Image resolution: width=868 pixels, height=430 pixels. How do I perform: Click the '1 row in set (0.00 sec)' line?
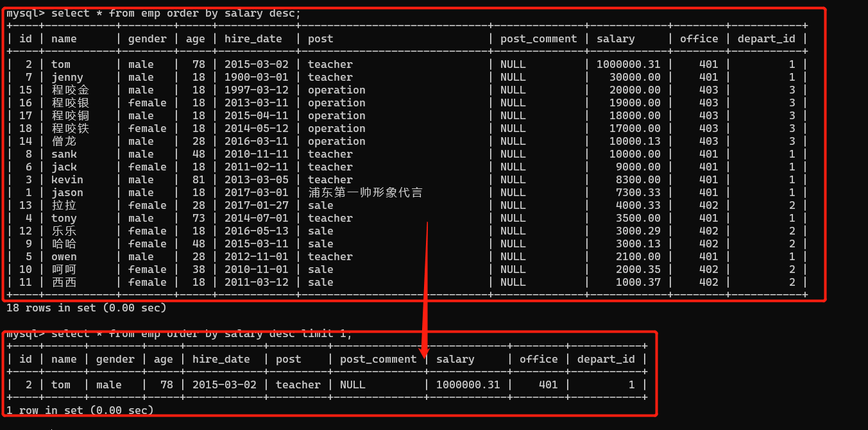(80, 410)
